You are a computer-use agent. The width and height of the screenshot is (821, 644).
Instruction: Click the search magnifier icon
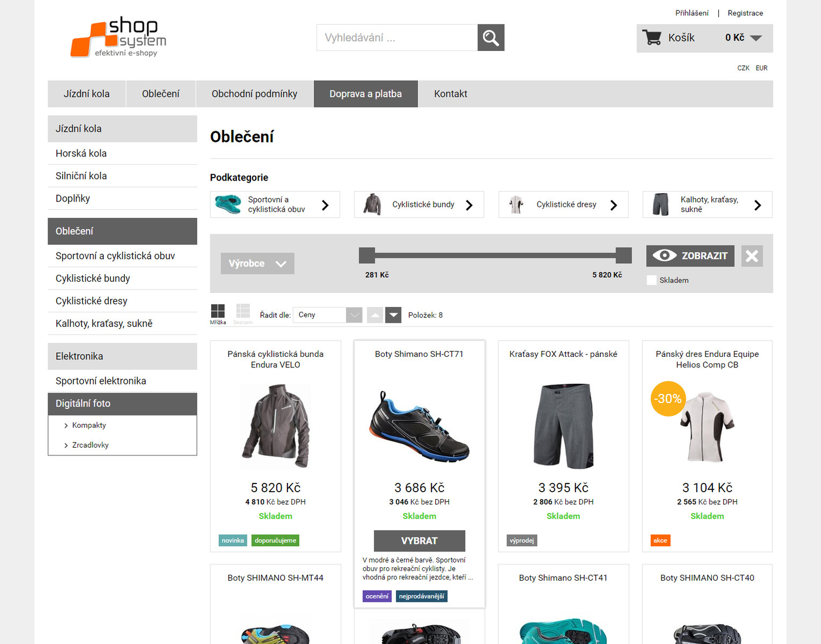pyautogui.click(x=491, y=38)
